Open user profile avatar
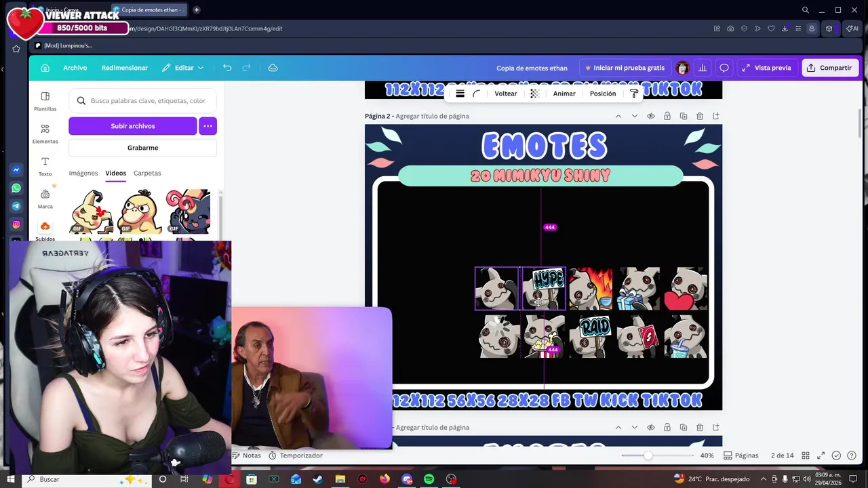Image resolution: width=868 pixels, height=488 pixels. coord(682,68)
